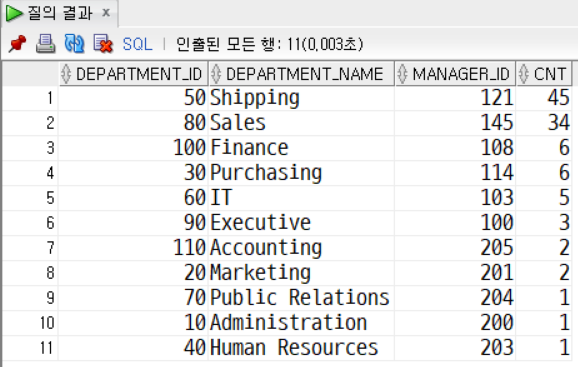Select row number 11 header
The width and height of the screenshot is (578, 367).
(30, 348)
